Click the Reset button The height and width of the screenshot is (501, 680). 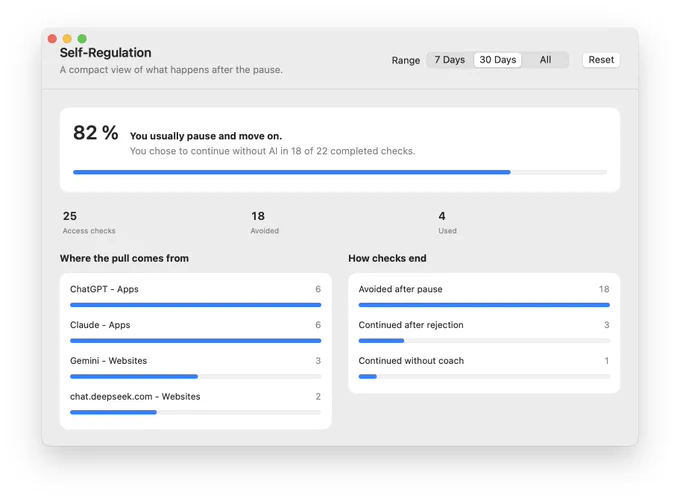point(601,60)
